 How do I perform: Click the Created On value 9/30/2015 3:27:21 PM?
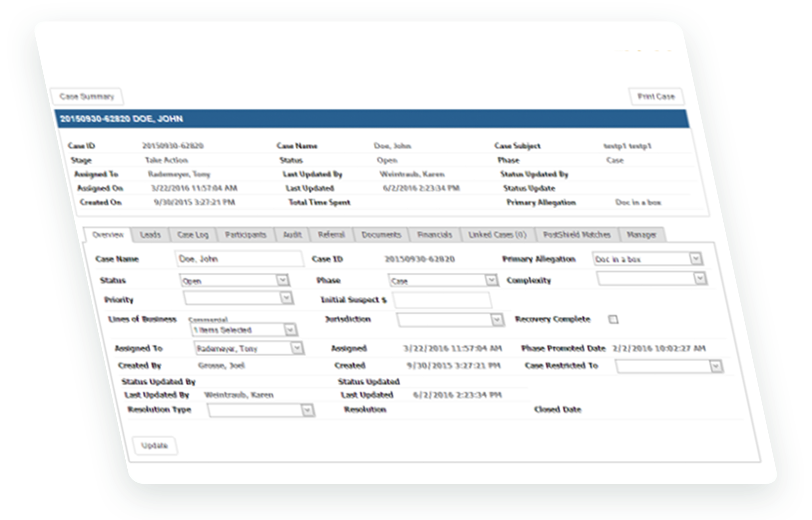pos(195,203)
